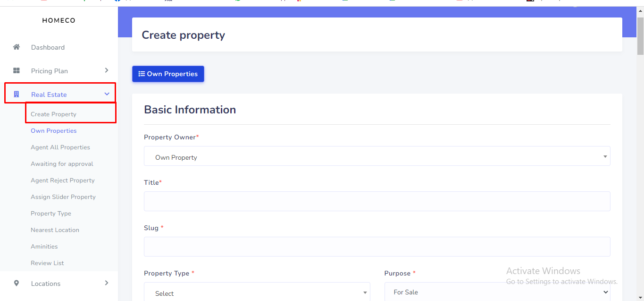The width and height of the screenshot is (644, 301).
Task: Click the page vertical scrollbar thumb
Action: point(640,35)
